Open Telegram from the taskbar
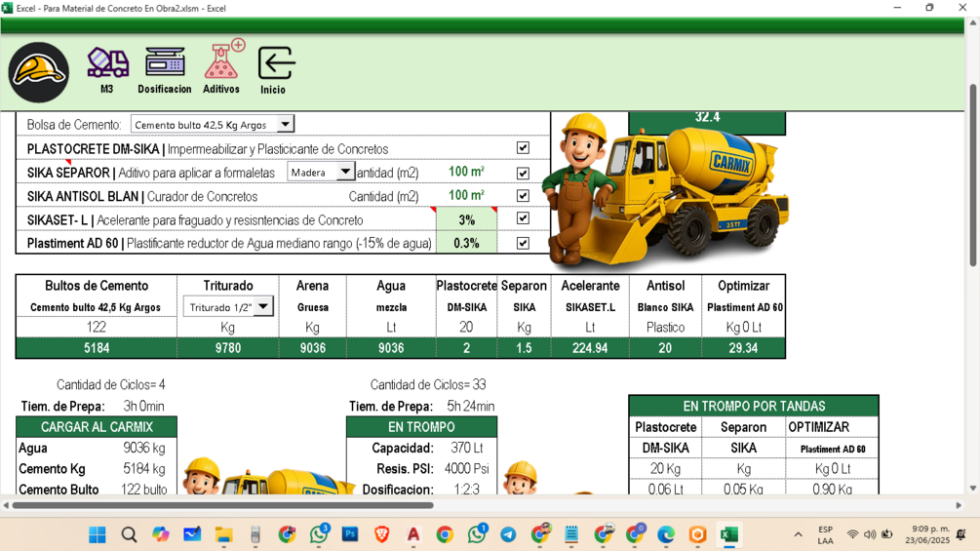 pyautogui.click(x=508, y=534)
